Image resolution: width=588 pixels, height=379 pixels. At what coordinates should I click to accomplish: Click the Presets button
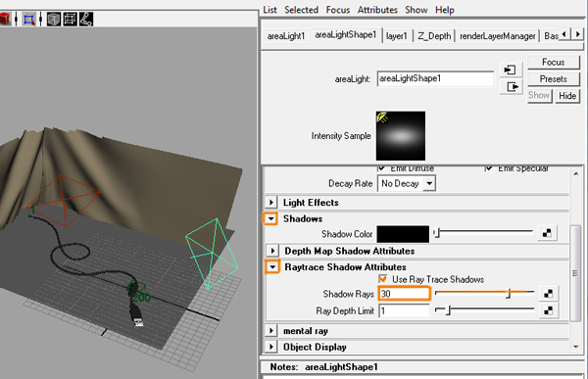tap(553, 79)
